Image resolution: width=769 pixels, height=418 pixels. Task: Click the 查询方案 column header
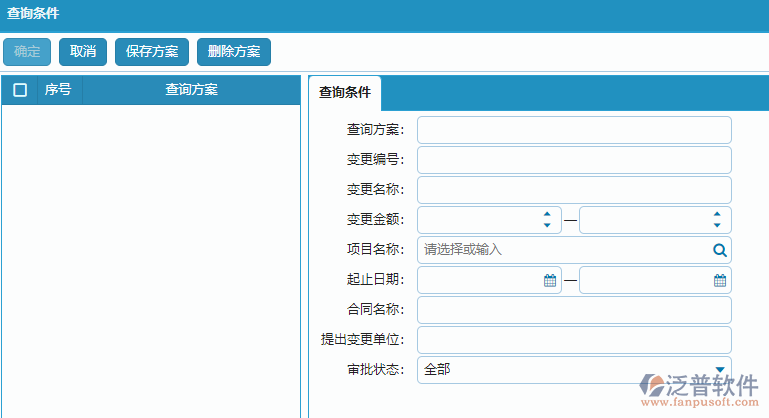[191, 90]
